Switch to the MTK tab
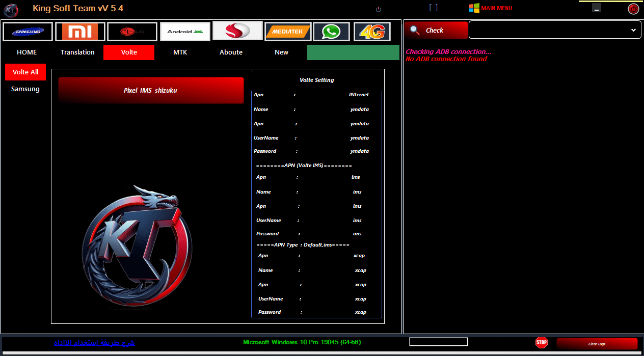Screen dimensions: 644x356 click(180, 52)
